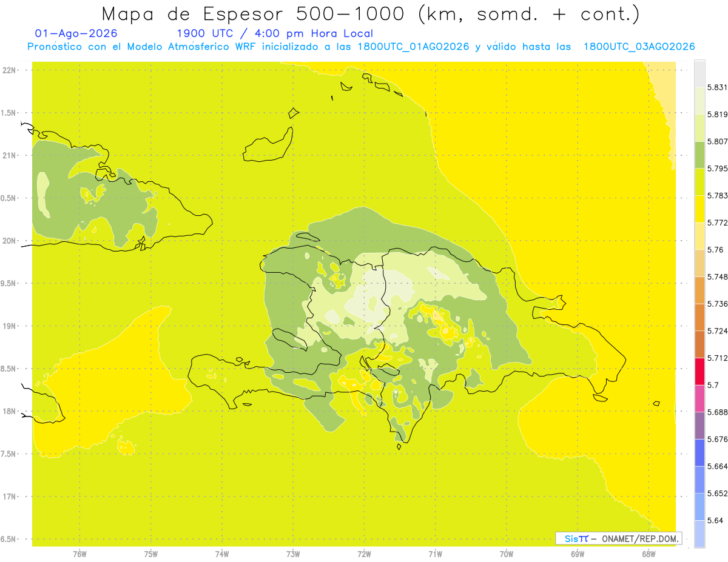Image resolution: width=728 pixels, height=562 pixels.
Task: Select the pale yellow swatch between 5.76 and 5.772
Action: 699,236
